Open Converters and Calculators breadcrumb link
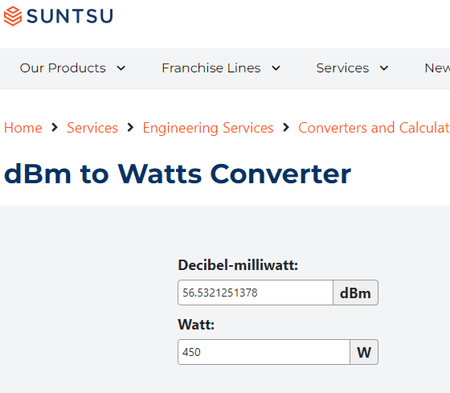The image size is (450, 393). (374, 128)
